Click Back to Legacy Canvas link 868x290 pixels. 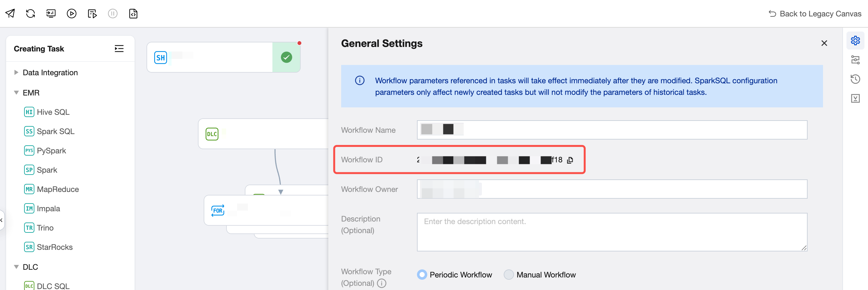pos(815,14)
